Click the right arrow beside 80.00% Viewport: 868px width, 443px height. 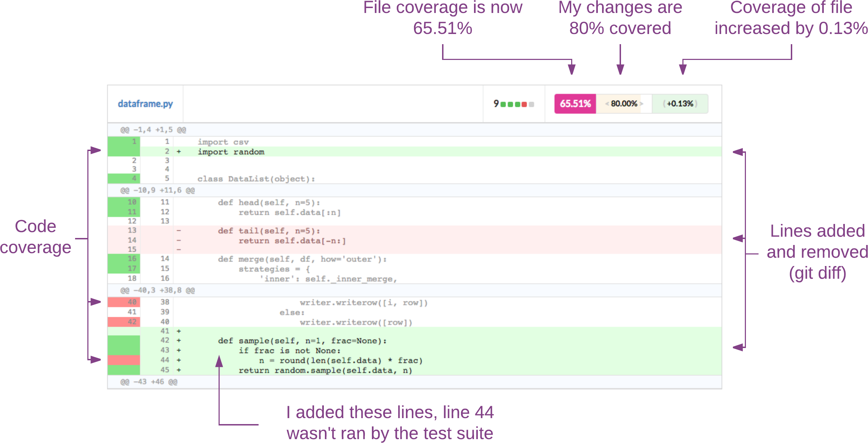pos(642,103)
